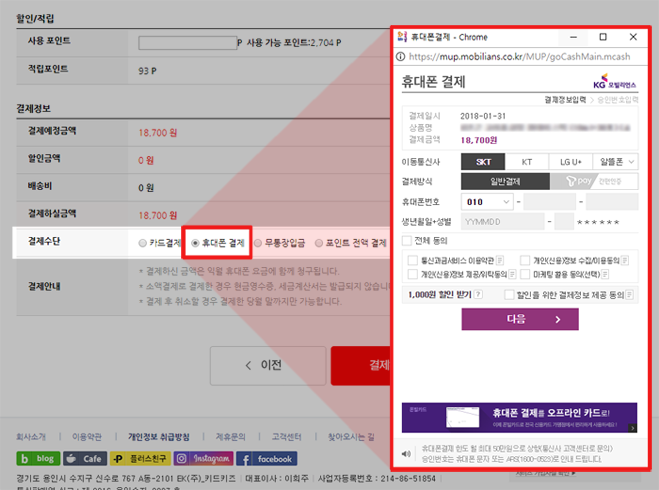Select 포인트 전액 결제 radio option
The image size is (659, 490).
[319, 243]
